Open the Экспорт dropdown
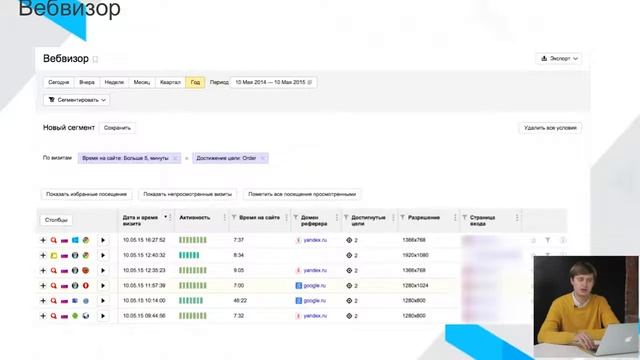Screen dimensions: 640x360 pos(559,59)
